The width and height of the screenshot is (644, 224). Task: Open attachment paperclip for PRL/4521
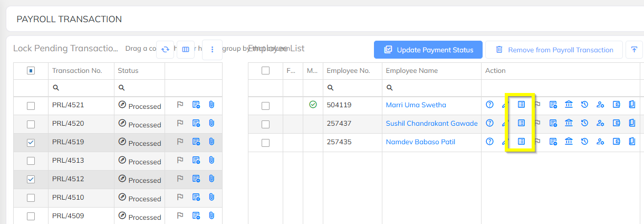212,105
